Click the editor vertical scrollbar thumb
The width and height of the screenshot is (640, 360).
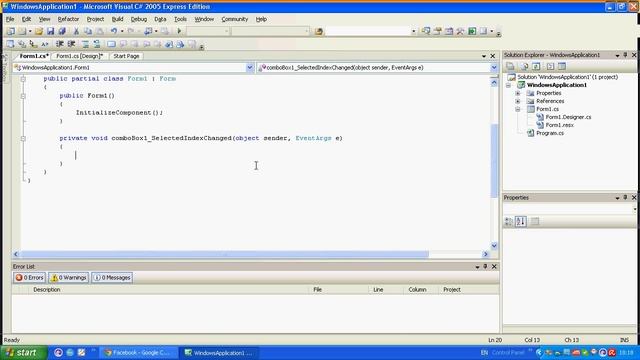494,160
